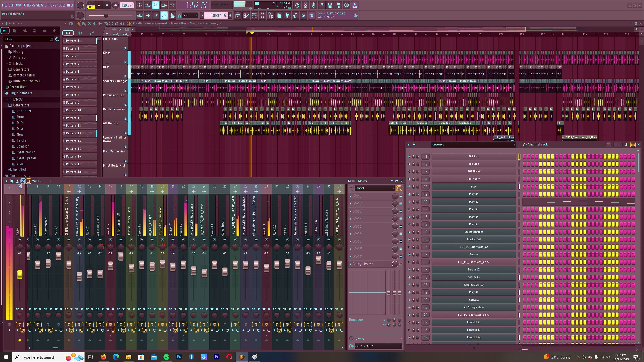644x362 pixels.
Task: Select the Zoom tool in the Playlist toolbar
Action: [117, 23]
